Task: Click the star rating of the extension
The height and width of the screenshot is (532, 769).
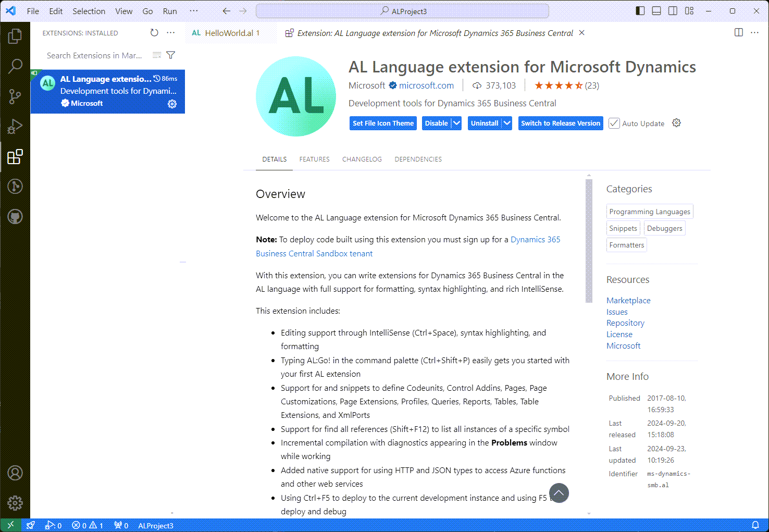Action: coord(559,85)
